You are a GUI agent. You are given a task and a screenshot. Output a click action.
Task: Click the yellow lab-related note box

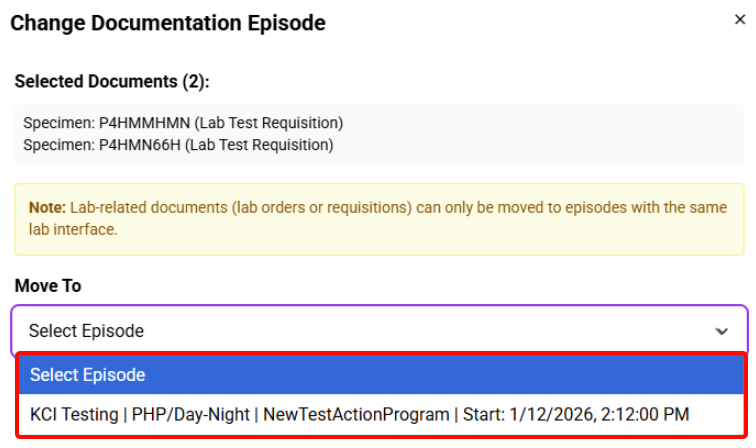[x=380, y=218]
